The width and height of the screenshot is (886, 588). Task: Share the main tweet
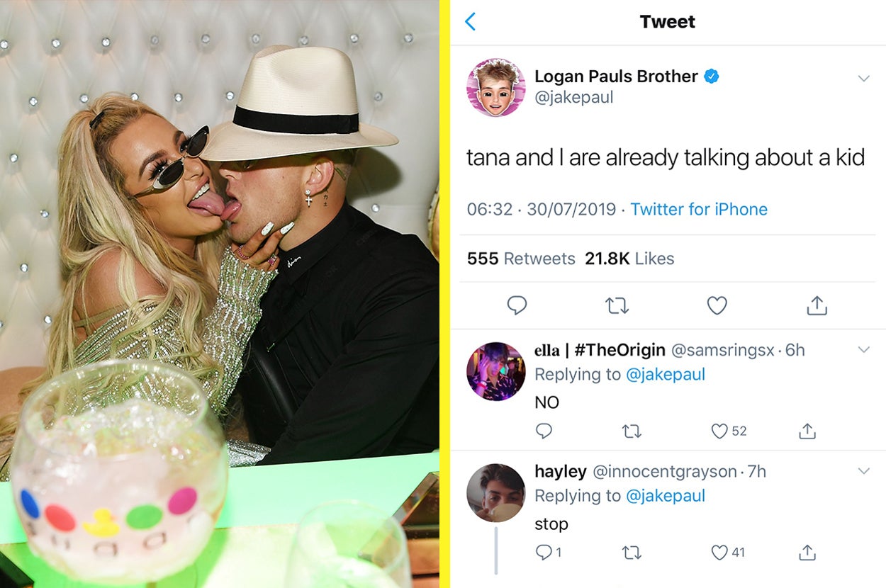coord(817,305)
